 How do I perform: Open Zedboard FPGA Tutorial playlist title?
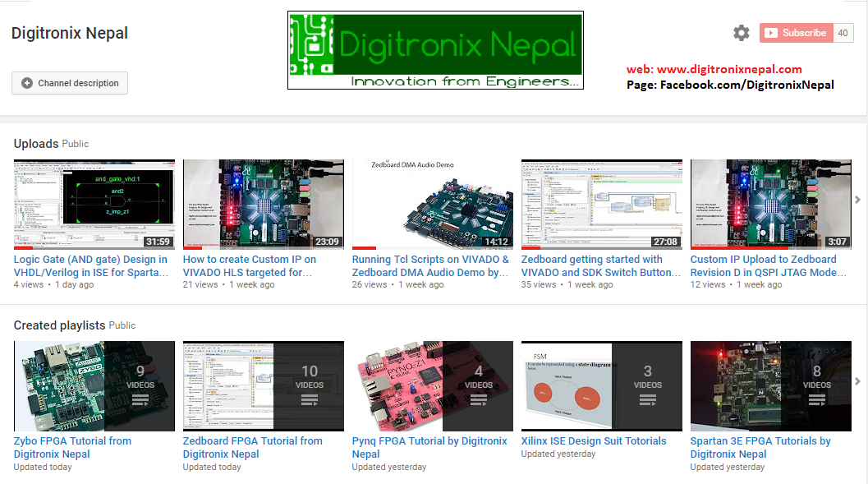(x=252, y=448)
